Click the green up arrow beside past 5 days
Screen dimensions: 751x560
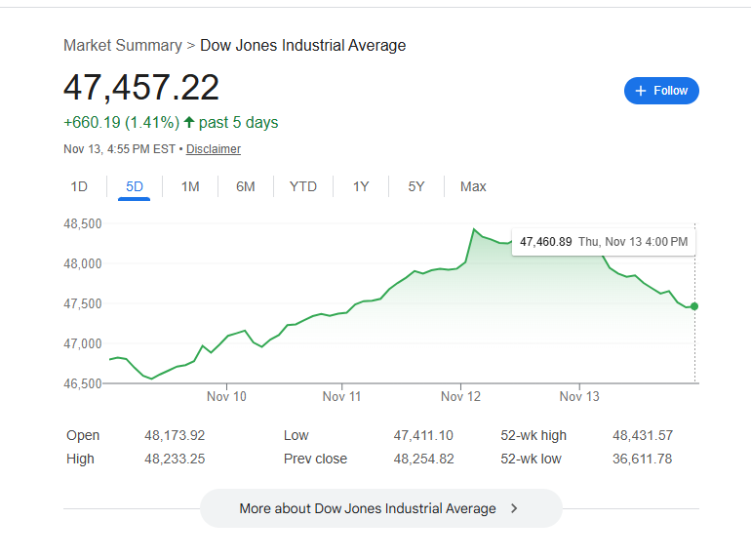pos(189,123)
